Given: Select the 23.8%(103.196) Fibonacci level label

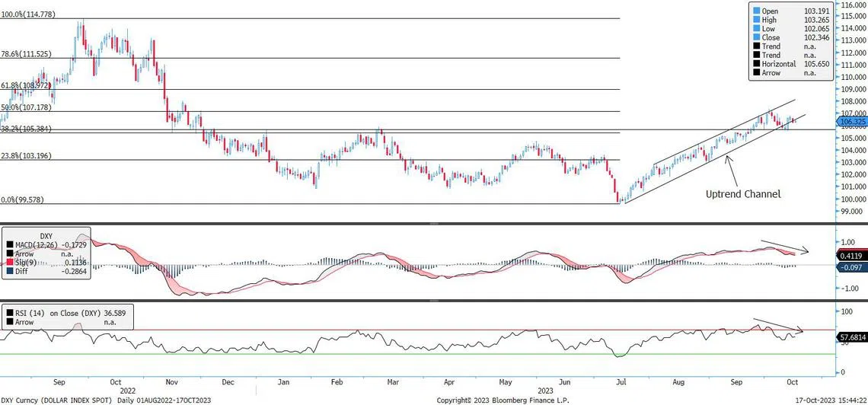Looking at the screenshot, I should click(x=30, y=155).
